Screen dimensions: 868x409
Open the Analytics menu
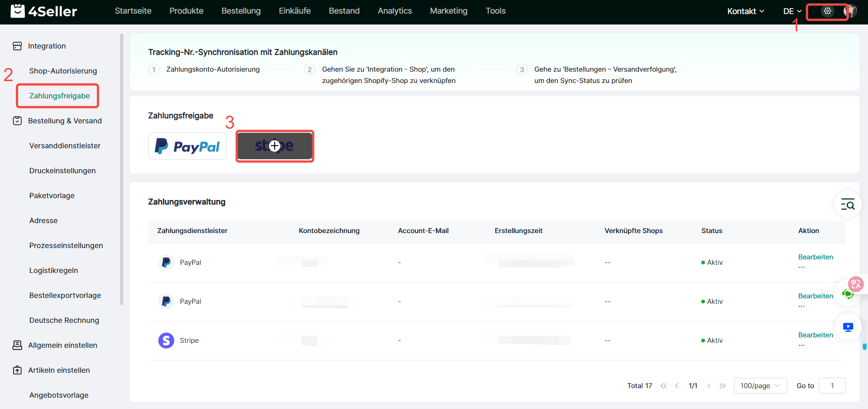[395, 11]
